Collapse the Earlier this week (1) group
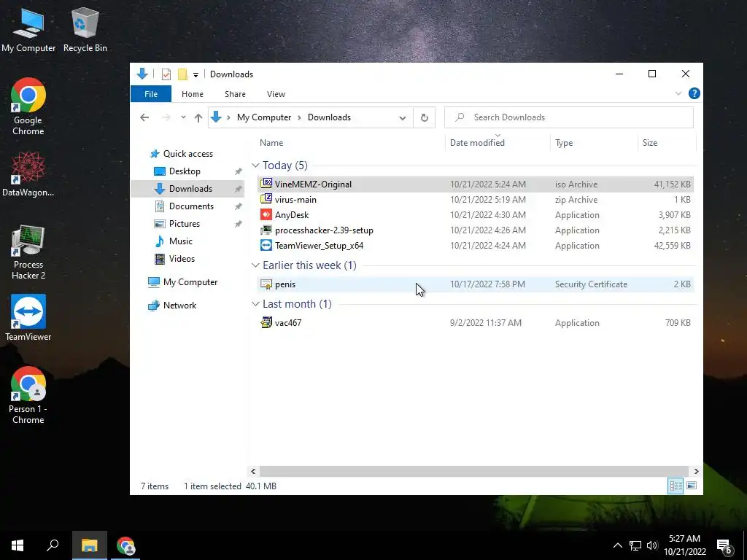The width and height of the screenshot is (747, 560). pos(256,265)
